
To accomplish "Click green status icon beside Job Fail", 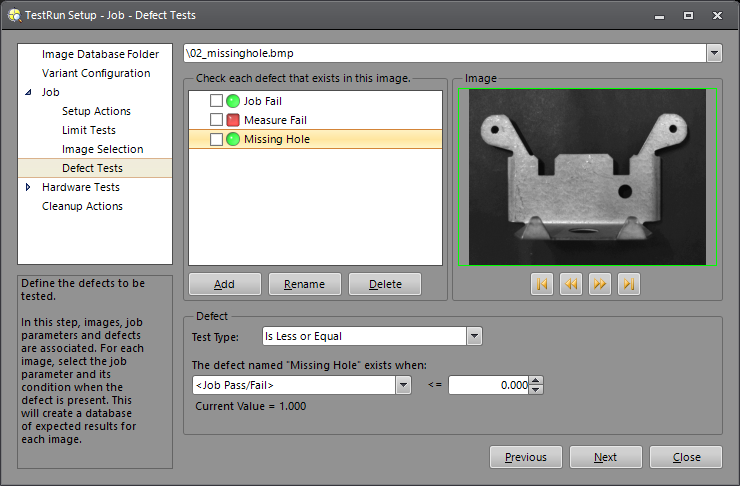I will (233, 101).
